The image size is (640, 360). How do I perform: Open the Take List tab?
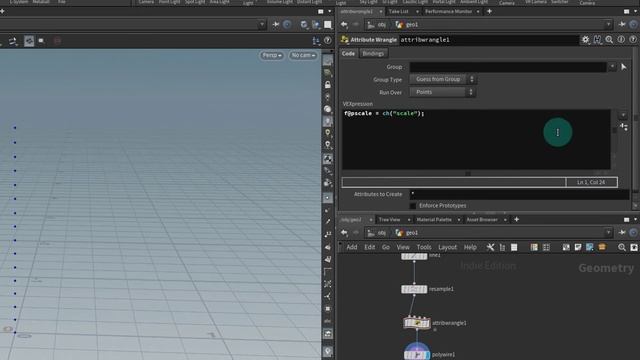coord(398,11)
